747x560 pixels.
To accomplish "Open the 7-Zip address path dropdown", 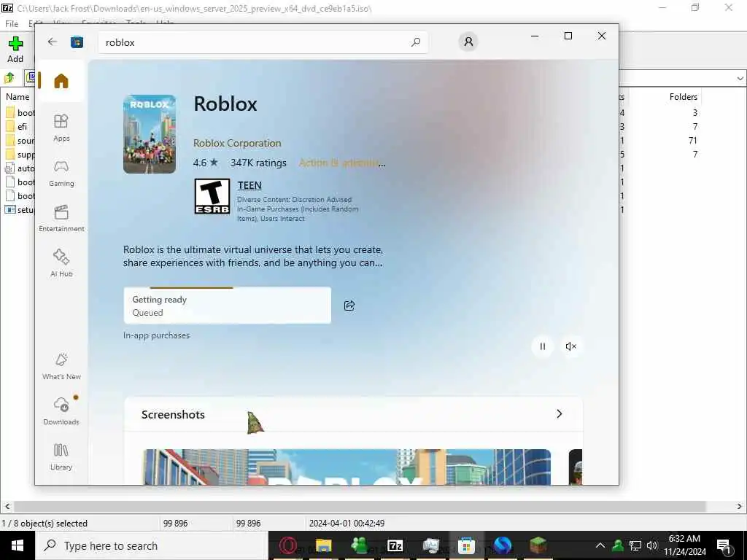I will 740,78.
